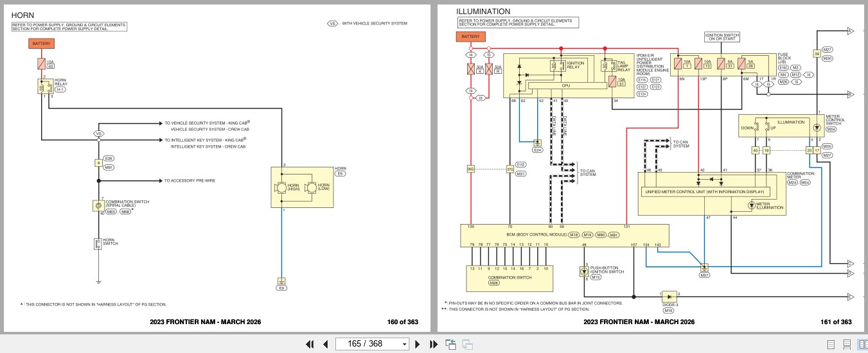Click the IGNITION RELAY label
The width and height of the screenshot is (868, 353).
tap(576, 65)
